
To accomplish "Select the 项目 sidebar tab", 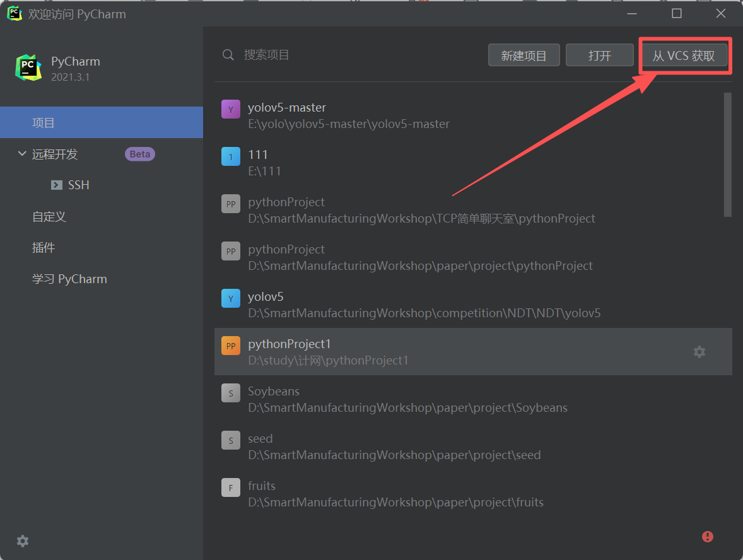I will pos(102,123).
